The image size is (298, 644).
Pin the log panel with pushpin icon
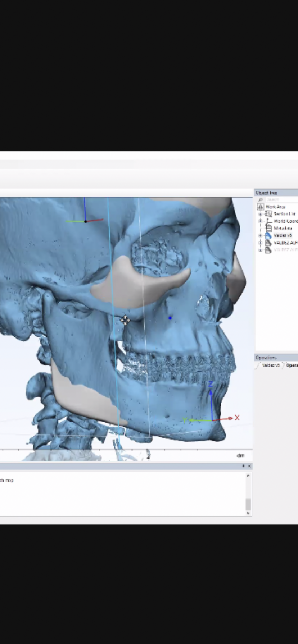243,466
